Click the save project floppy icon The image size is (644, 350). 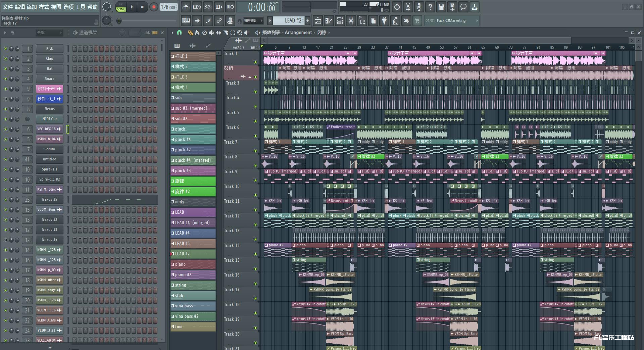tap(441, 7)
